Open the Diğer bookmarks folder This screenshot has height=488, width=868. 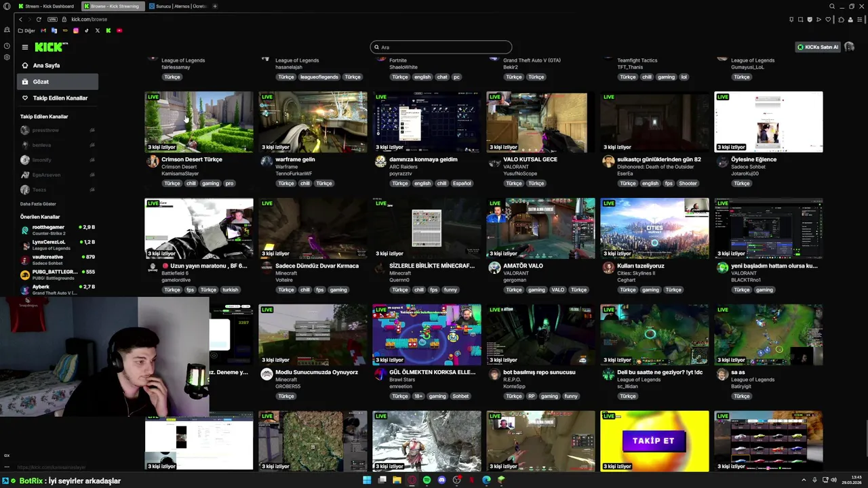[26, 30]
